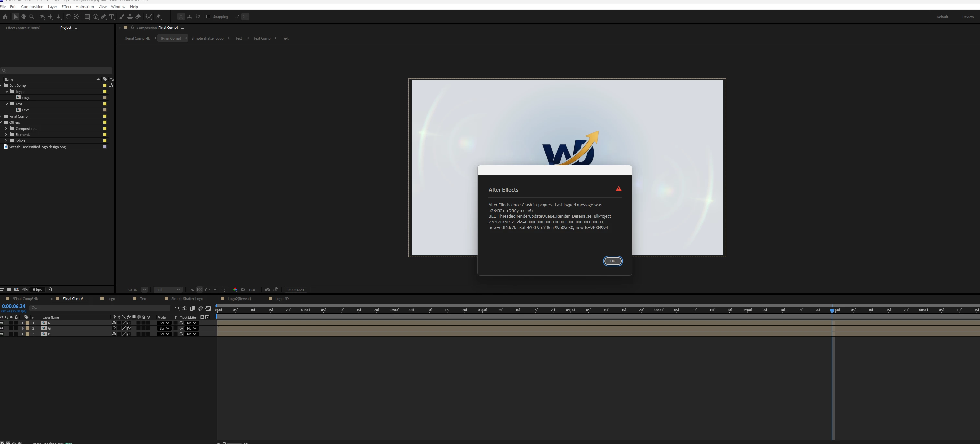The height and width of the screenshot is (444, 980).
Task: Select the Hand tool
Action: [24, 17]
